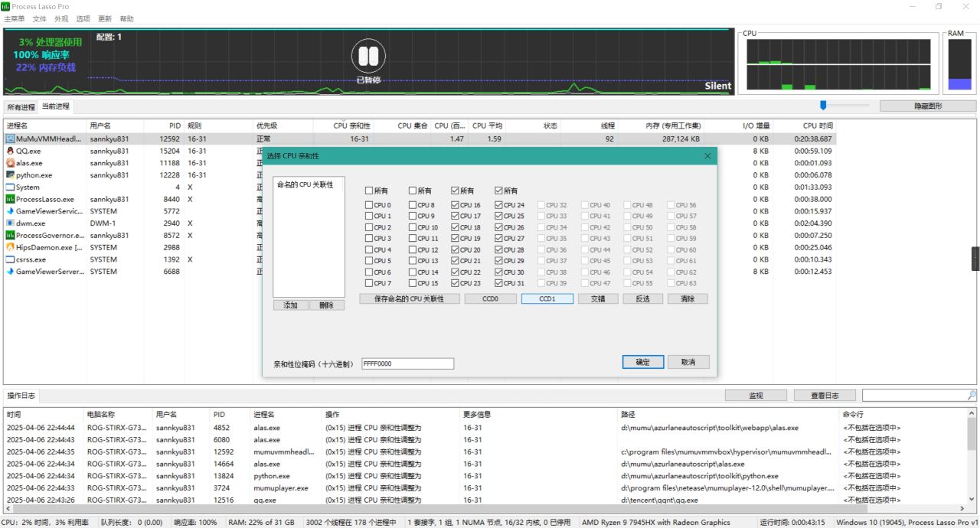Screen dimensions: 980x528
Task: Select the ProcessGovernor.e... icon
Action: (11, 236)
